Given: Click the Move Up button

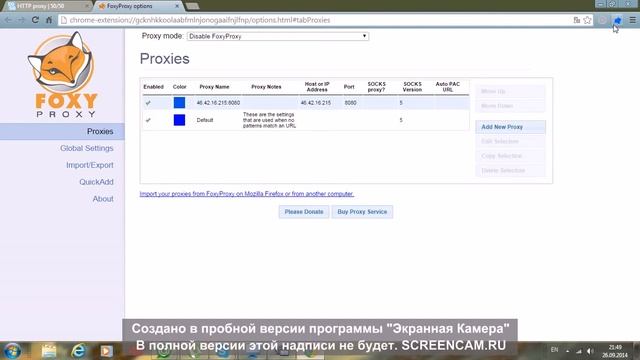Looking at the screenshot, I should (x=510, y=91).
